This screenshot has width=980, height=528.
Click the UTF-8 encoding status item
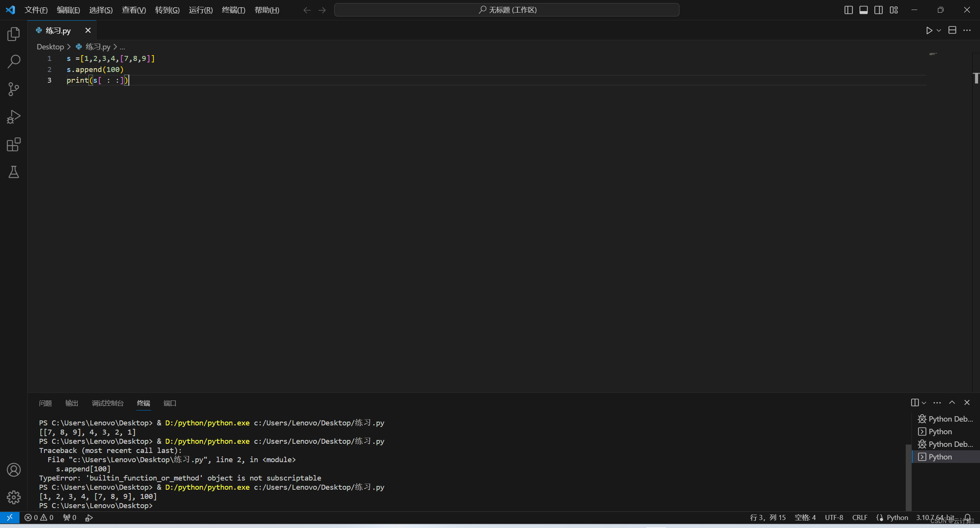[x=834, y=518]
